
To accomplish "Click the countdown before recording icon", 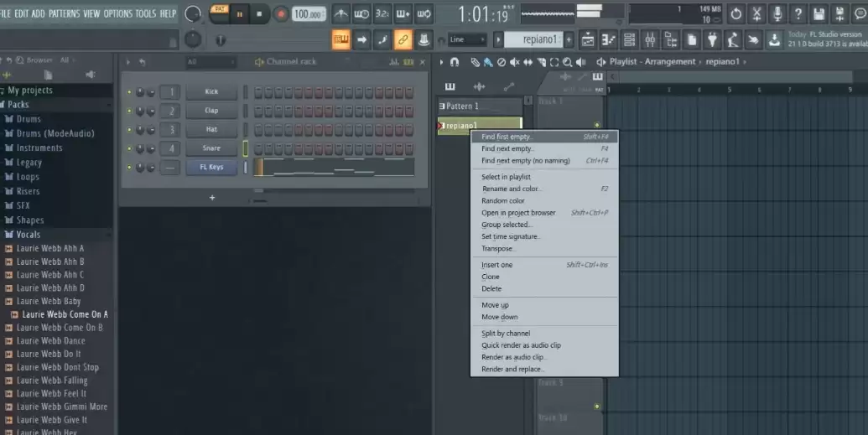I will tap(382, 14).
